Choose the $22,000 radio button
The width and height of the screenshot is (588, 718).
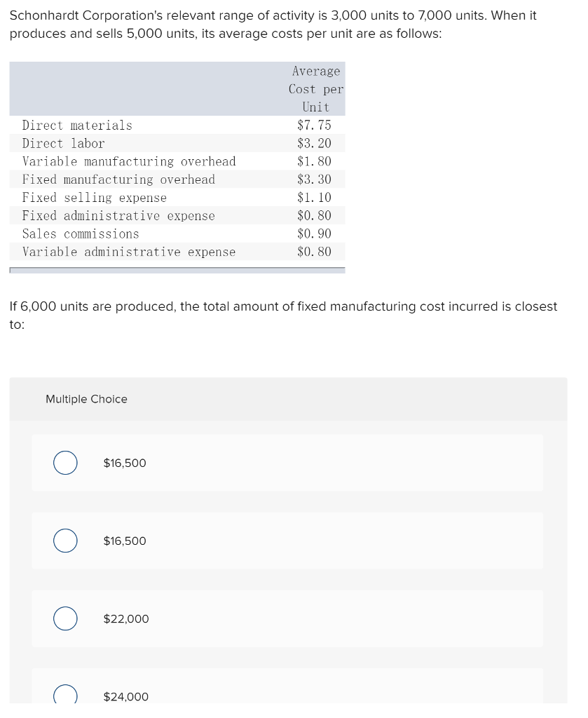(65, 619)
